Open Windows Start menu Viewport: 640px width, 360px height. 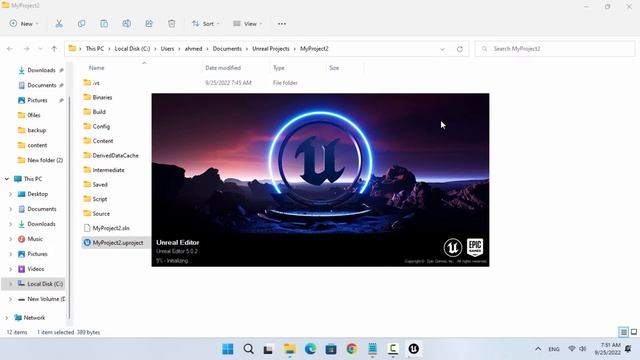(228, 349)
